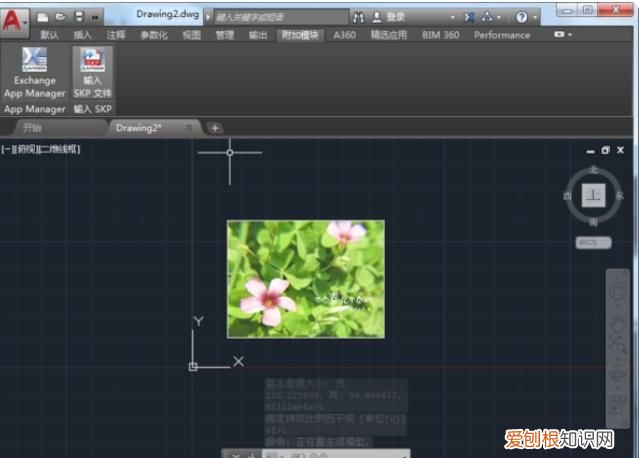Open the BIM 360 ribbon tab
639x458 pixels.
pos(441,35)
